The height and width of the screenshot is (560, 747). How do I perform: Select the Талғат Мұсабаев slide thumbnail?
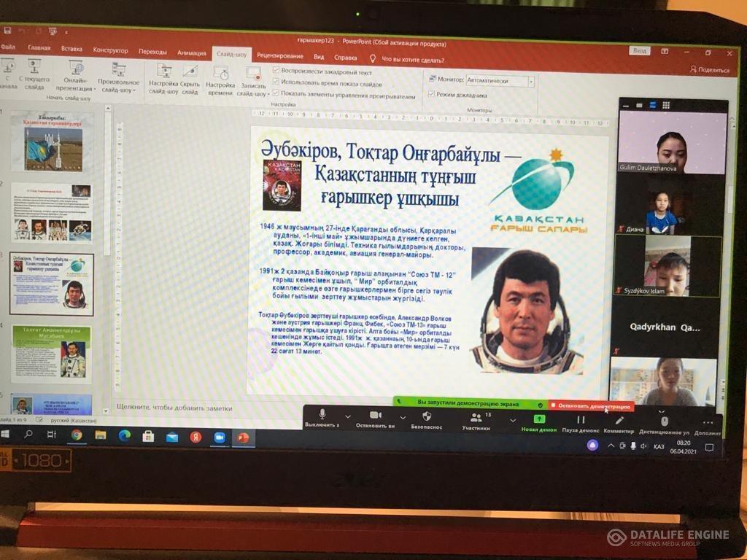pos(52,354)
